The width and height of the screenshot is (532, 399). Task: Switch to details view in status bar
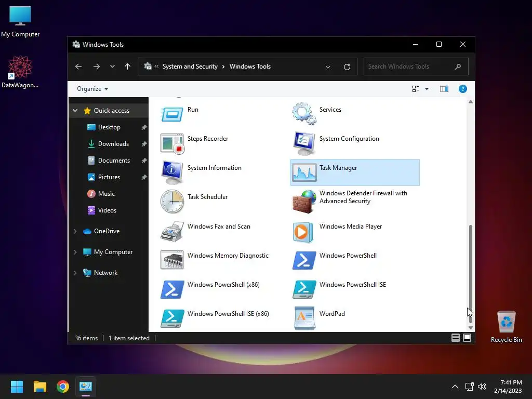tap(456, 338)
